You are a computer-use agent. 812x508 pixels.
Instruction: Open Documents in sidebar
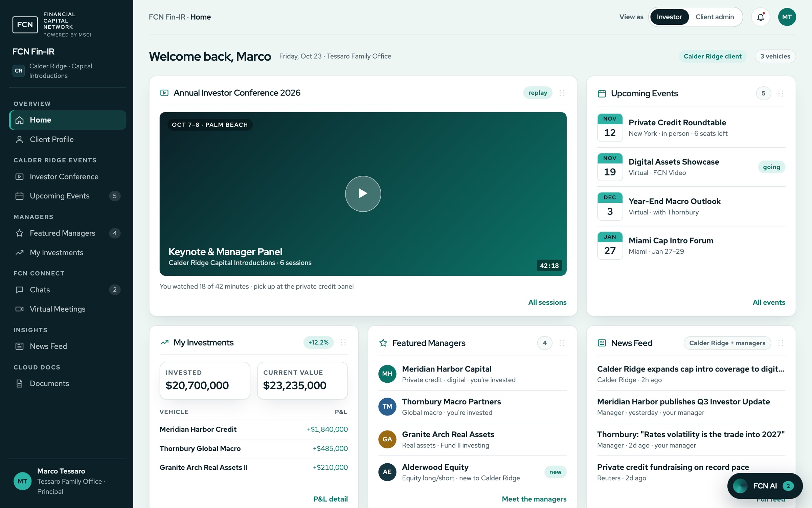point(68,383)
